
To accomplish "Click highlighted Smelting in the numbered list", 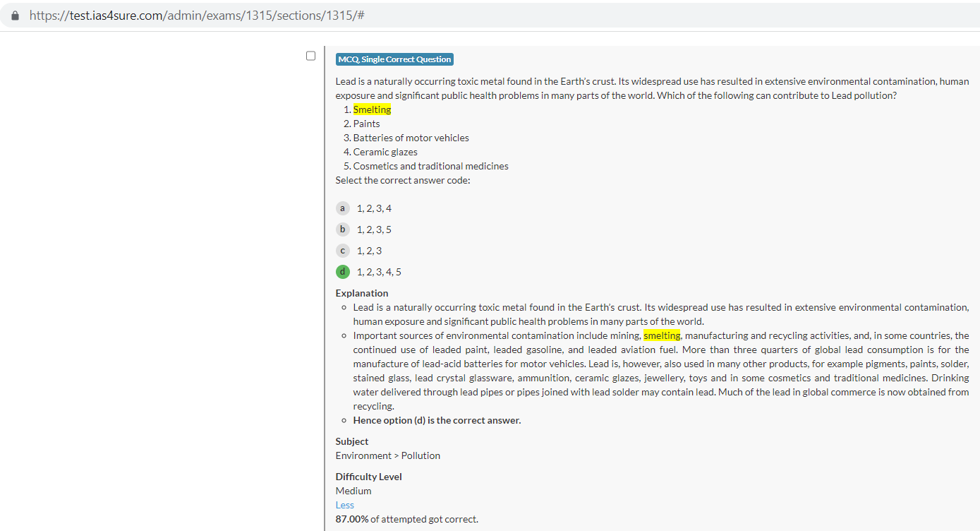I will (372, 109).
